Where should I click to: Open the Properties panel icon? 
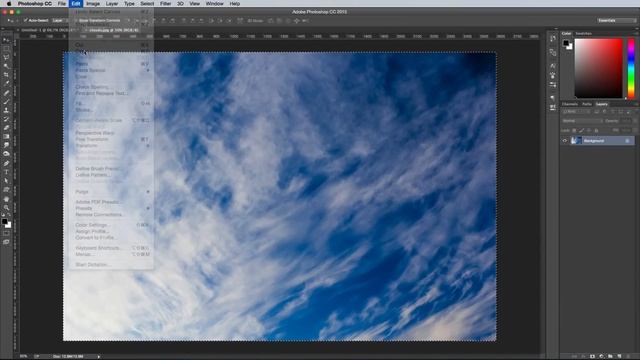(x=553, y=52)
